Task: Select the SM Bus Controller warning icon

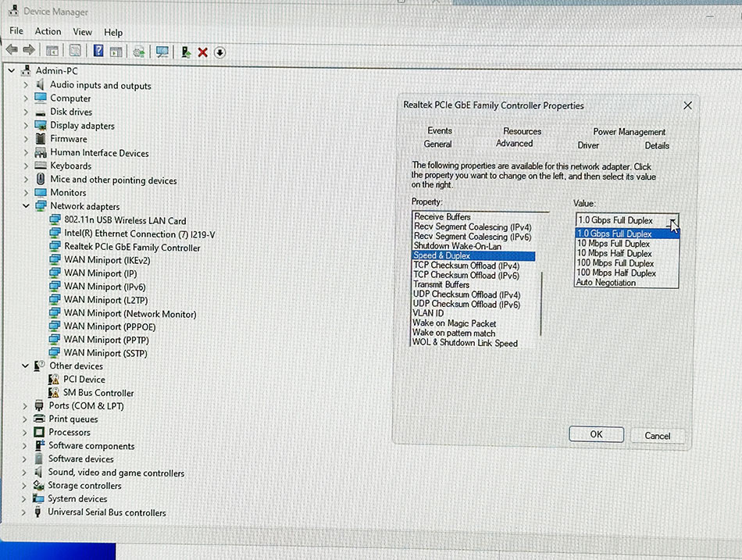Action: (53, 393)
